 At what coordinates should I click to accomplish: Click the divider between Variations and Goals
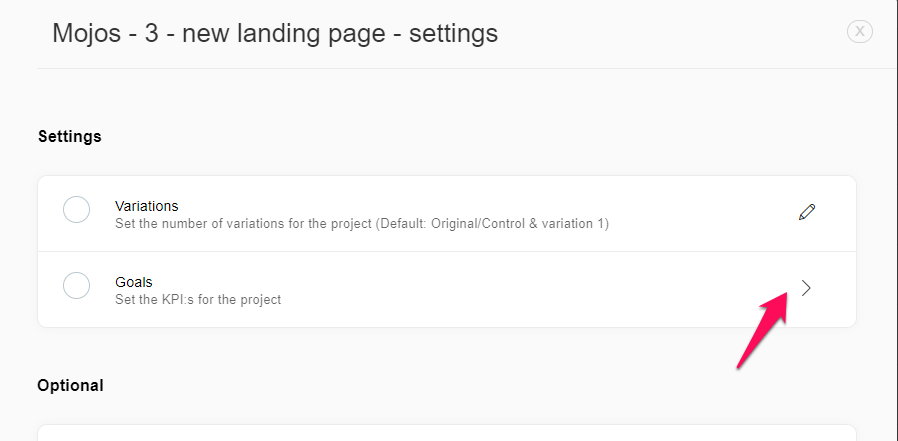[x=447, y=251]
